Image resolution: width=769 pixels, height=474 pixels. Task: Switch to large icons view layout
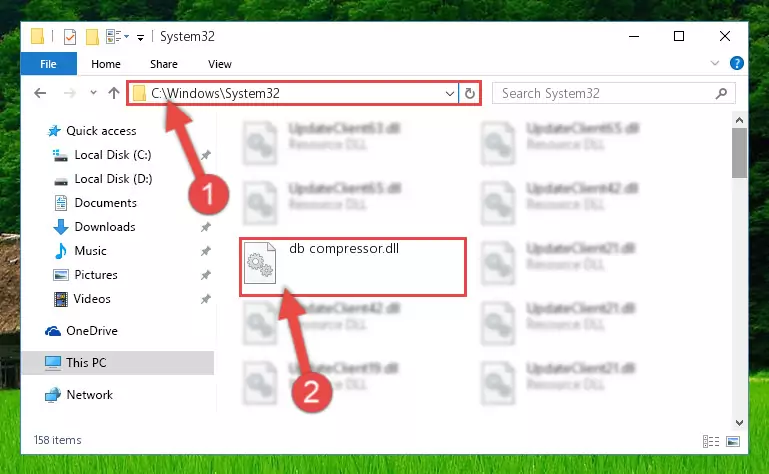pos(733,442)
